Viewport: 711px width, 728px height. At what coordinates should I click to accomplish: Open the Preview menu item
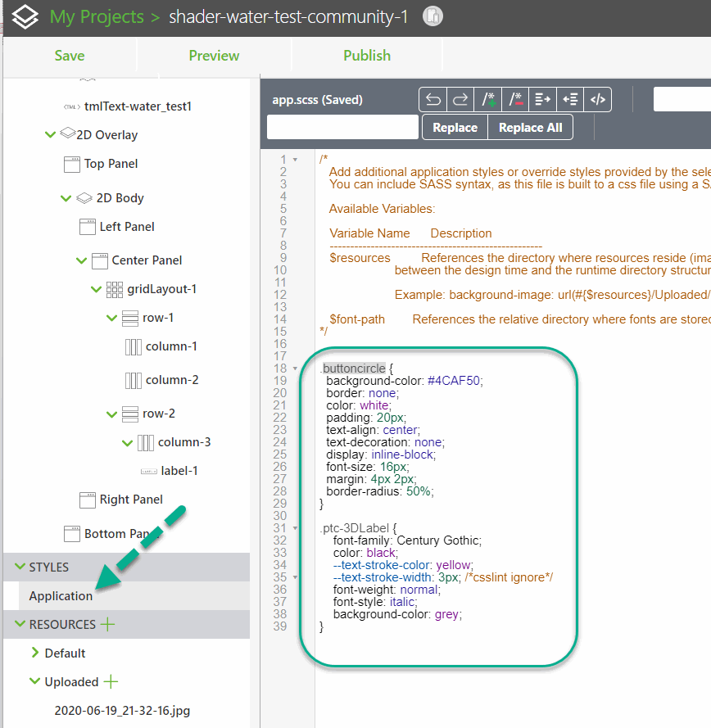214,56
